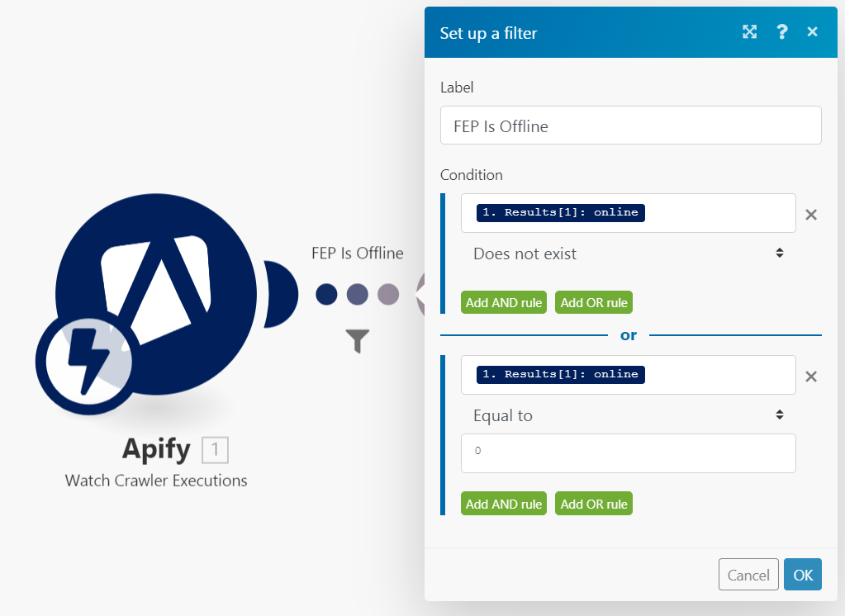Remove the second condition rule
Viewport: 845px width, 616px height.
[811, 377]
